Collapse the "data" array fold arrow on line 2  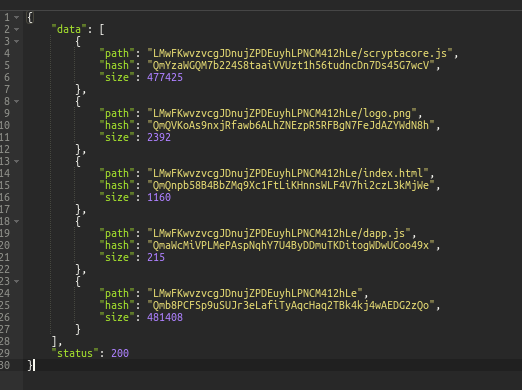pyautogui.click(x=16, y=29)
